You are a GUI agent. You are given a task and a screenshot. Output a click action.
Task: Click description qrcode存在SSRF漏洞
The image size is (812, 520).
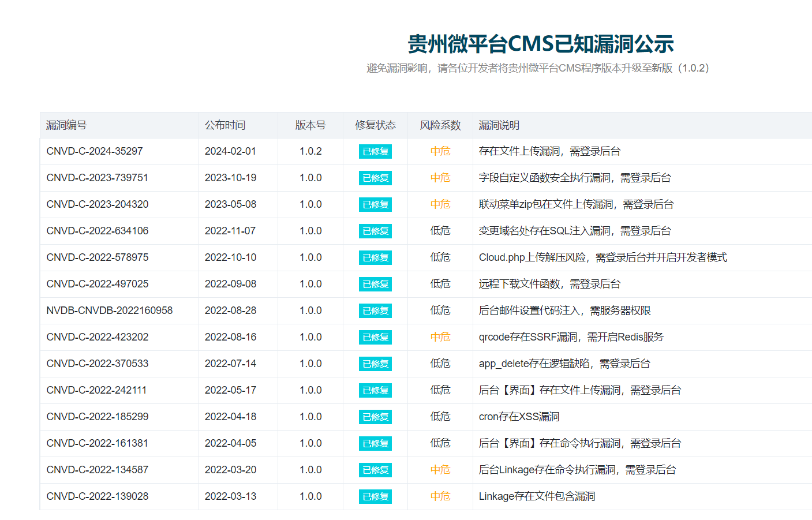point(528,337)
